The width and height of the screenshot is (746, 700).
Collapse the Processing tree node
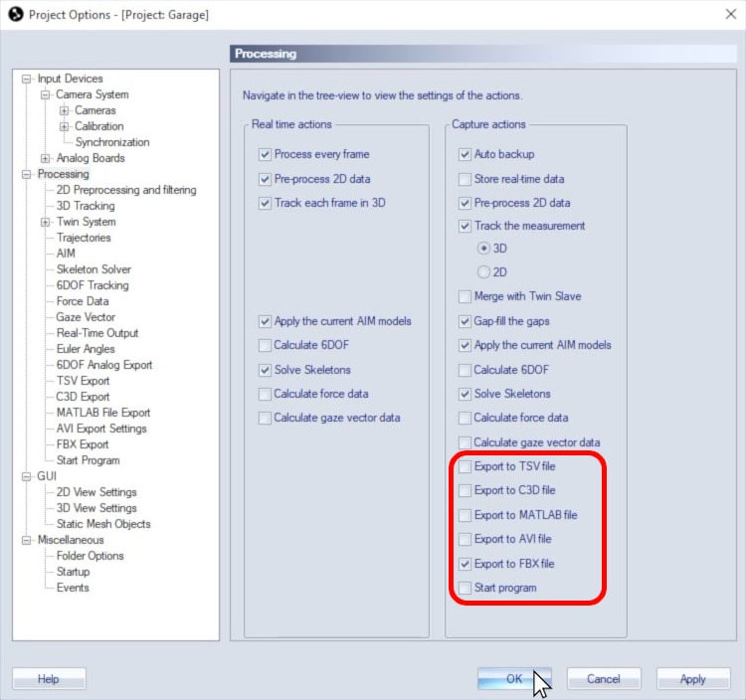pyautogui.click(x=27, y=175)
